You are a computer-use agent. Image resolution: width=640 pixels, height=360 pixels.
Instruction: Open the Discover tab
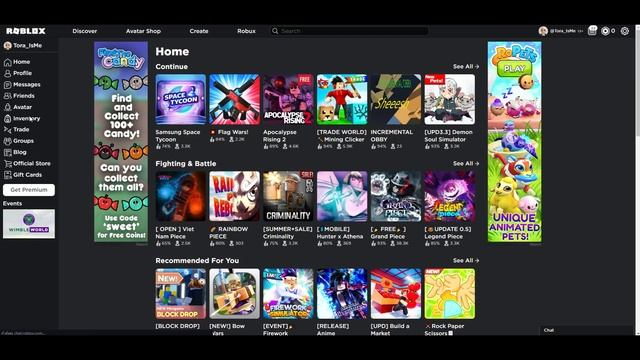(84, 31)
